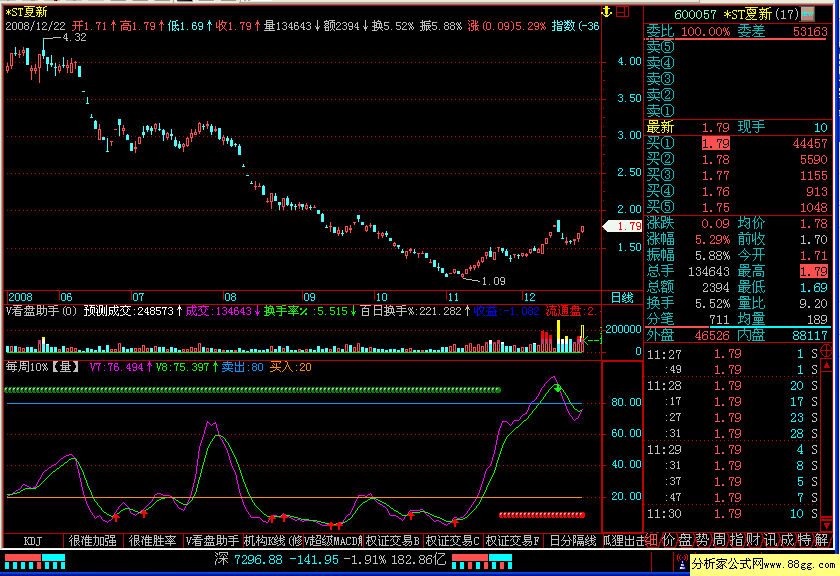This screenshot has width=840, height=576.
Task: Click the 卖⑤ label in the order book
Action: [x=660, y=47]
